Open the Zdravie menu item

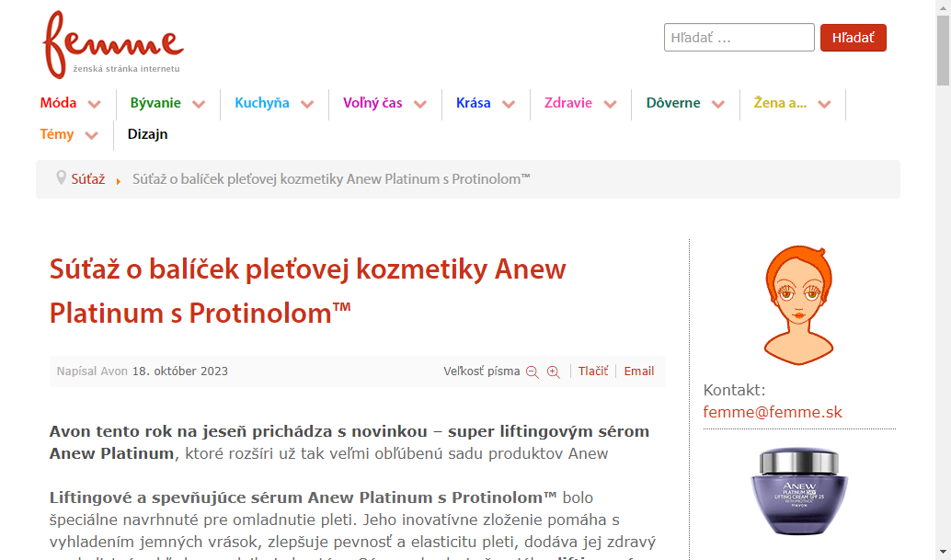(568, 103)
